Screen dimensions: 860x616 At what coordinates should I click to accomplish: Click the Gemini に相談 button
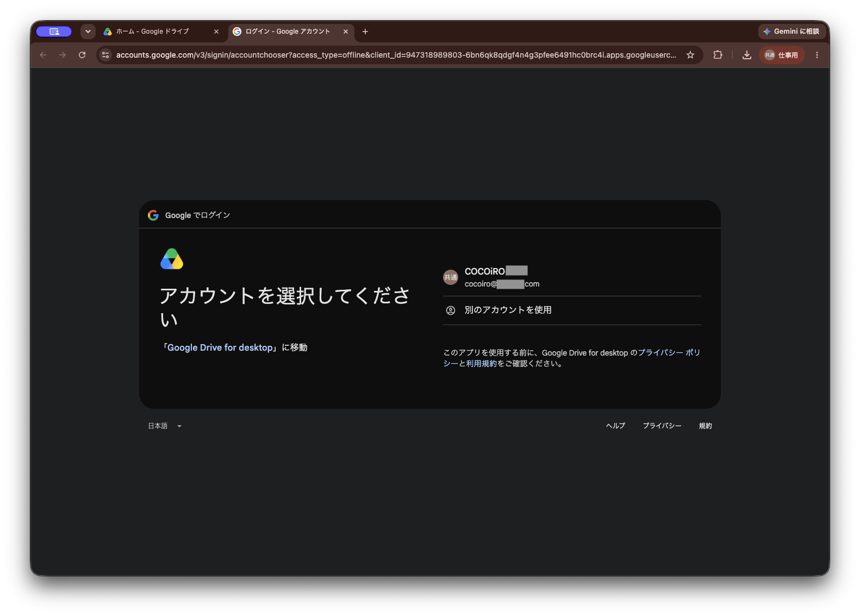(x=792, y=32)
